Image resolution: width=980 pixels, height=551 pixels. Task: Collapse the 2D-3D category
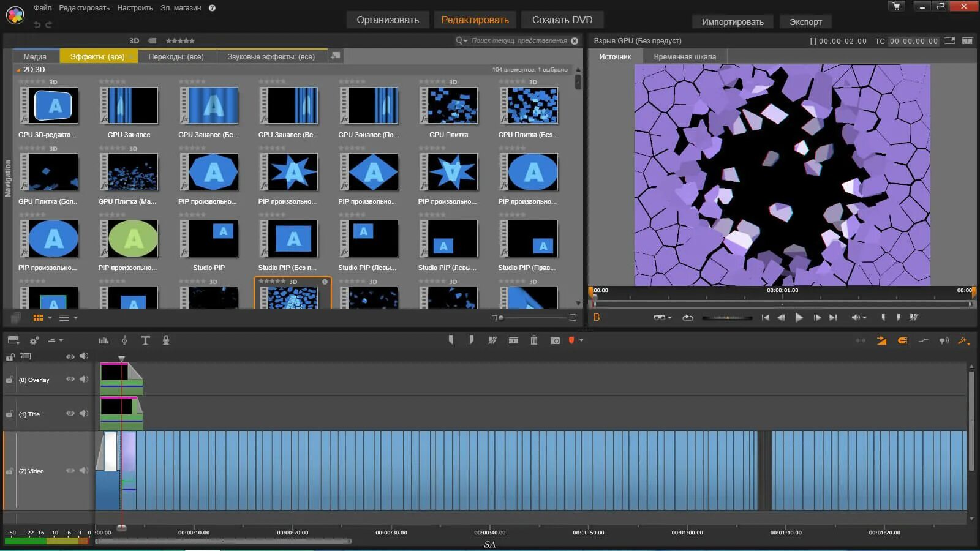[18, 70]
